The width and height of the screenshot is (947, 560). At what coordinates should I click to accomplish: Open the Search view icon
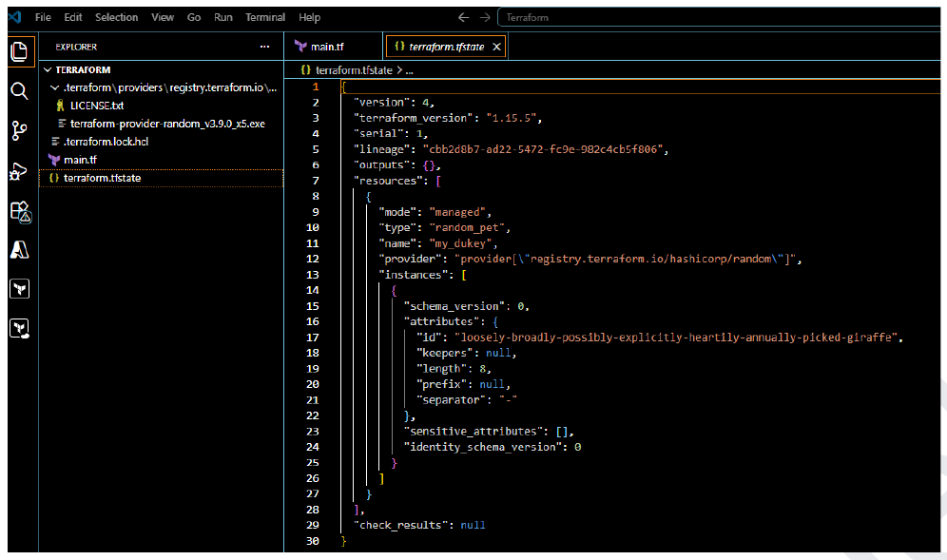tap(19, 91)
